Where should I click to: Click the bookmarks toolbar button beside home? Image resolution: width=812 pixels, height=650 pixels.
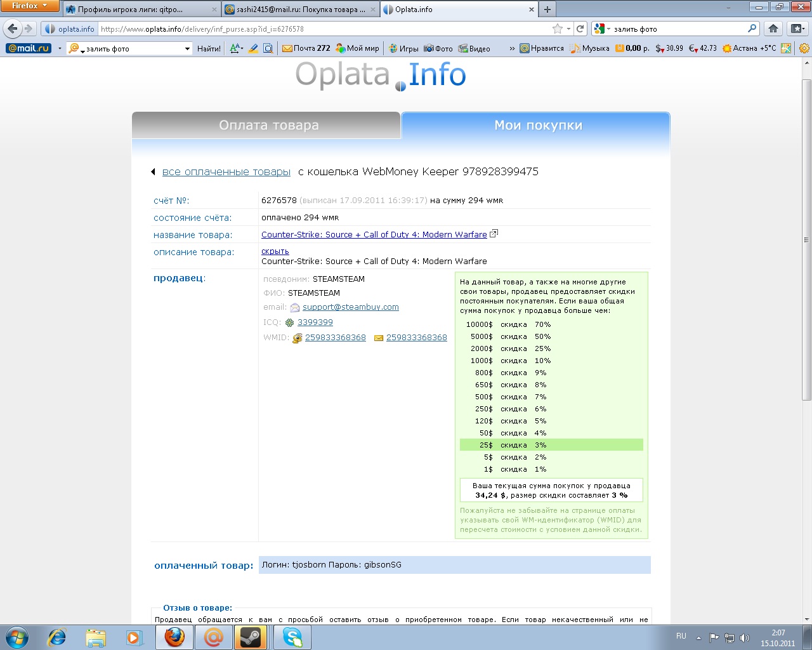tap(797, 29)
